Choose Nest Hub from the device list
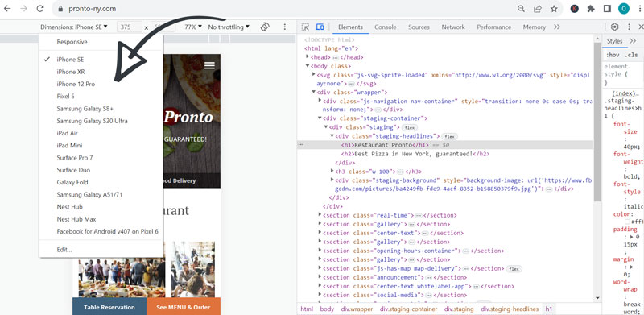Screen dimensions: 644x315 (x=101, y=207)
